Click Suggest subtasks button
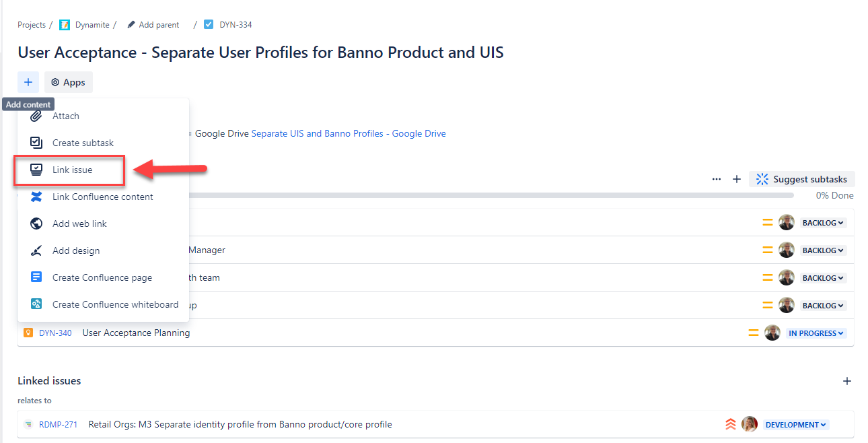Screen dimensions: 868x443 click(x=802, y=179)
